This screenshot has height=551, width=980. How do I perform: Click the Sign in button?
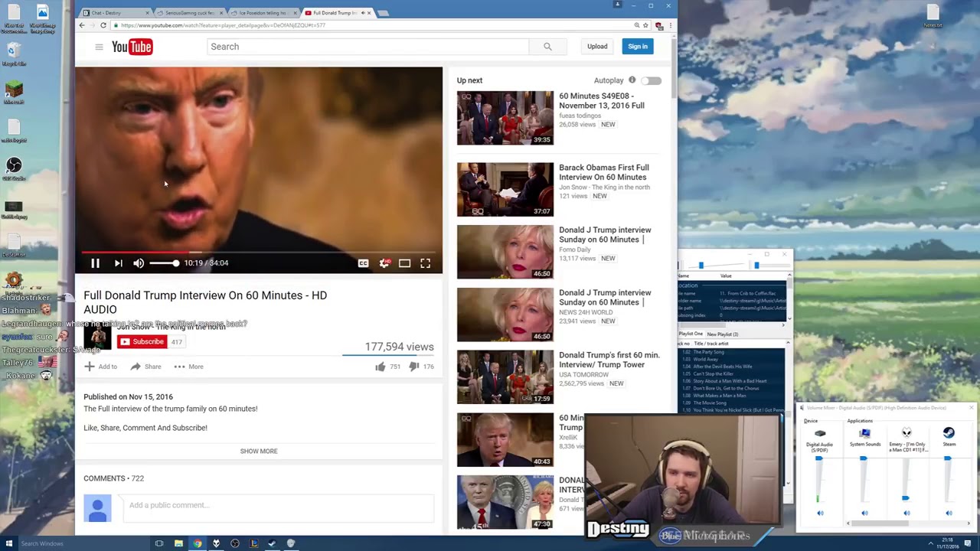point(638,47)
